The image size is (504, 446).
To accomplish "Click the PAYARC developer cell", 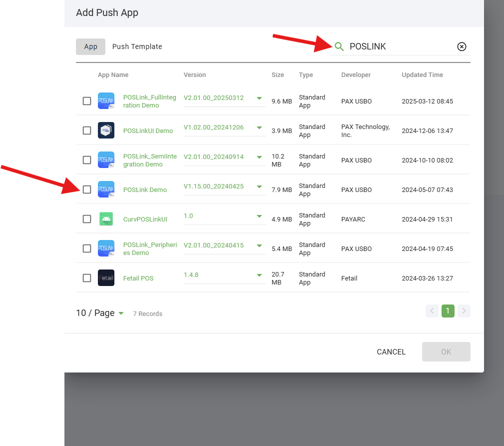I will pos(353,219).
